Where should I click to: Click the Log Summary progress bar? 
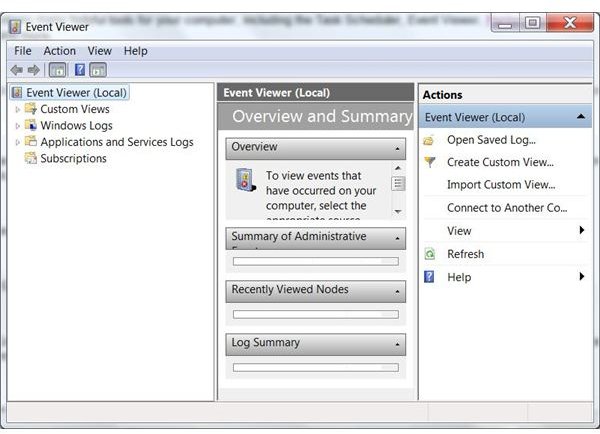click(316, 368)
